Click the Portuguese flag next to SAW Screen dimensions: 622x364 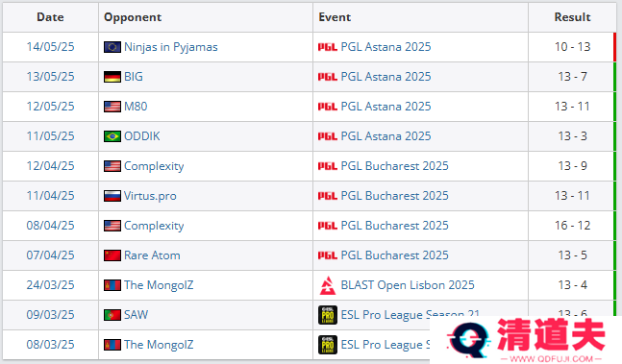click(112, 315)
